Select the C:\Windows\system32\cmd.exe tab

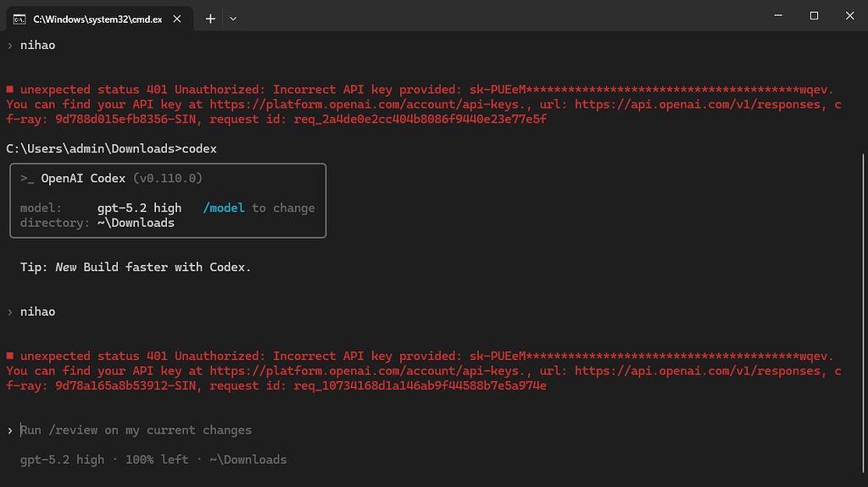100,19
